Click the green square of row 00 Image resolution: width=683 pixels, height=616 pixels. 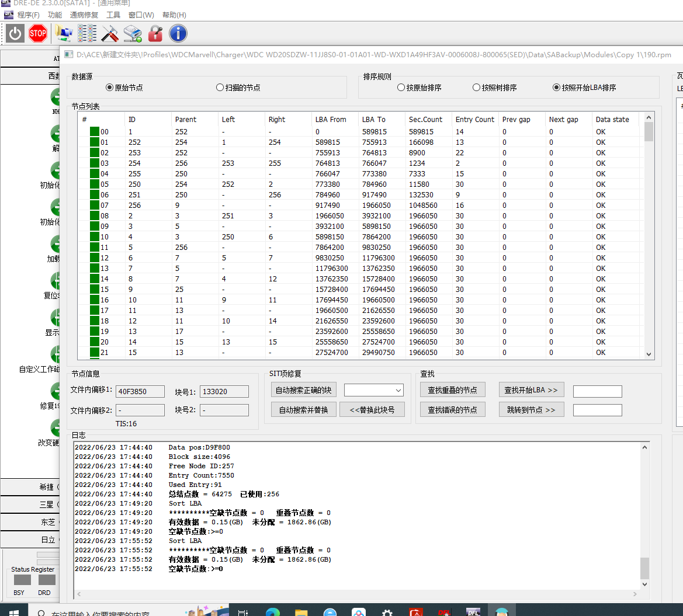coord(95,131)
